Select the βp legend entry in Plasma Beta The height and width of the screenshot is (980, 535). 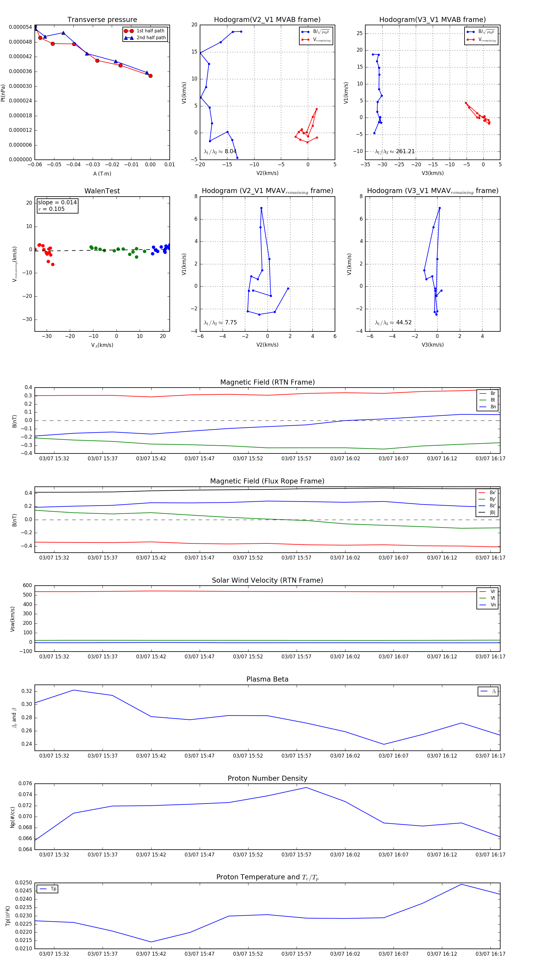point(488,691)
